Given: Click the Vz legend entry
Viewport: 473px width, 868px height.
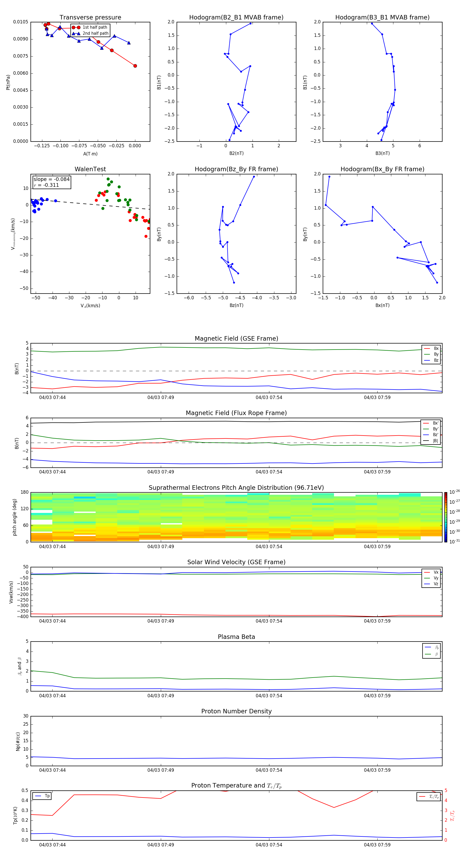Looking at the screenshot, I should [431, 584].
